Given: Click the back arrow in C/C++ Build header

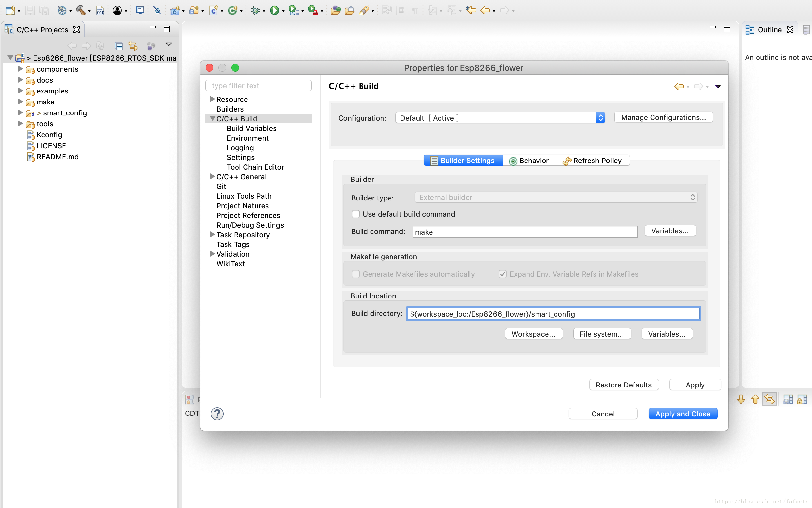Looking at the screenshot, I should pyautogui.click(x=679, y=86).
